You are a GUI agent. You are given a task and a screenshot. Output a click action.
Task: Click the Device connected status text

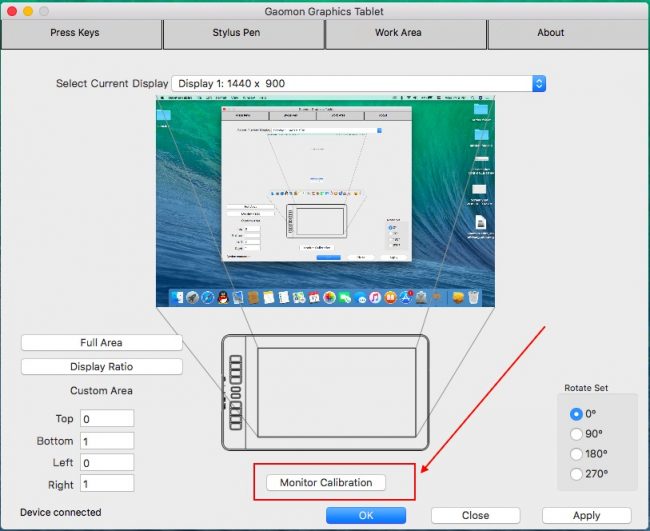click(61, 512)
